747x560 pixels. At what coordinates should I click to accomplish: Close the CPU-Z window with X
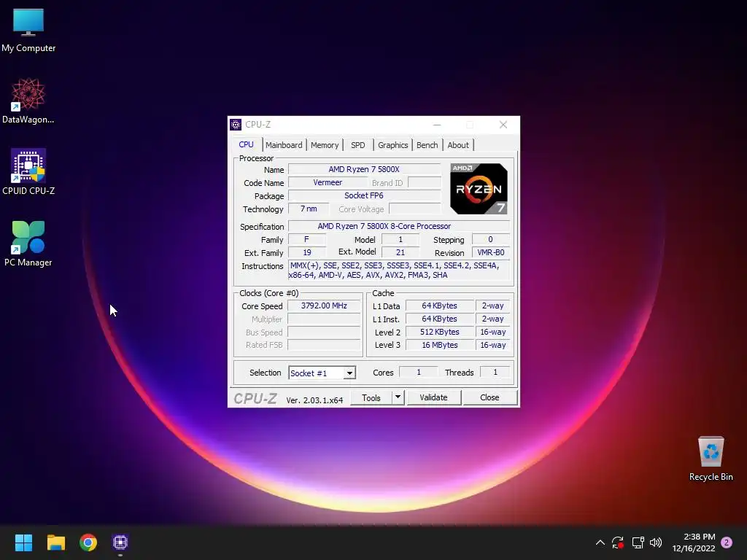503,125
